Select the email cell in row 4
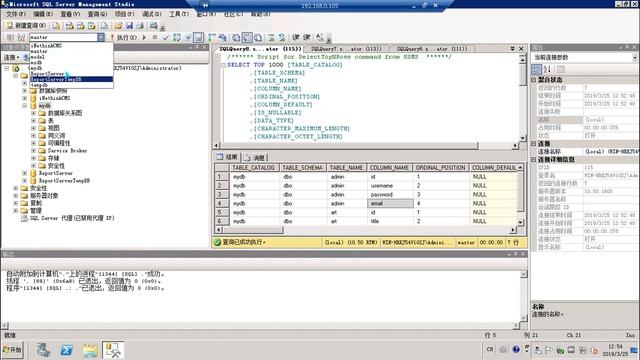Screen dimensions: 640x360 pyautogui.click(x=390, y=203)
